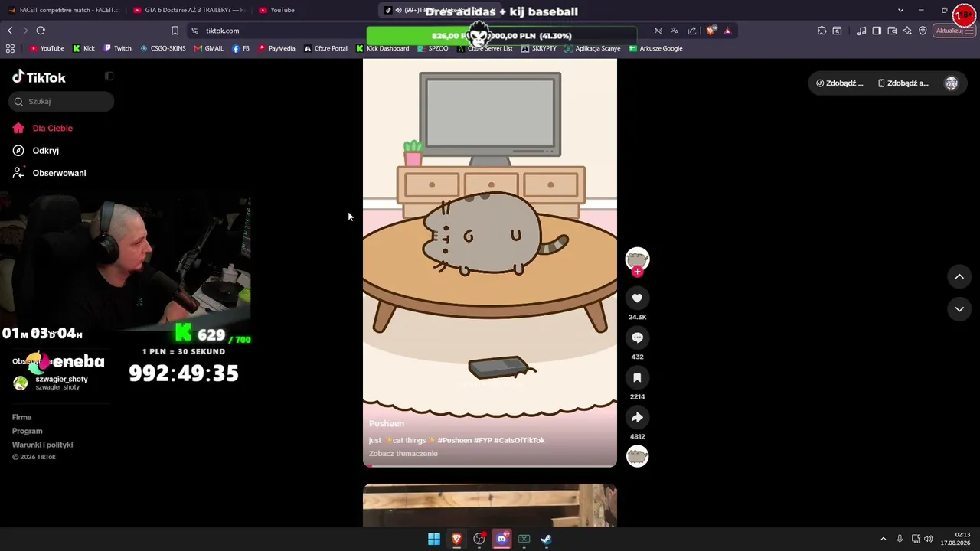
Task: Open the Arkusze Google bookmark
Action: 655,48
